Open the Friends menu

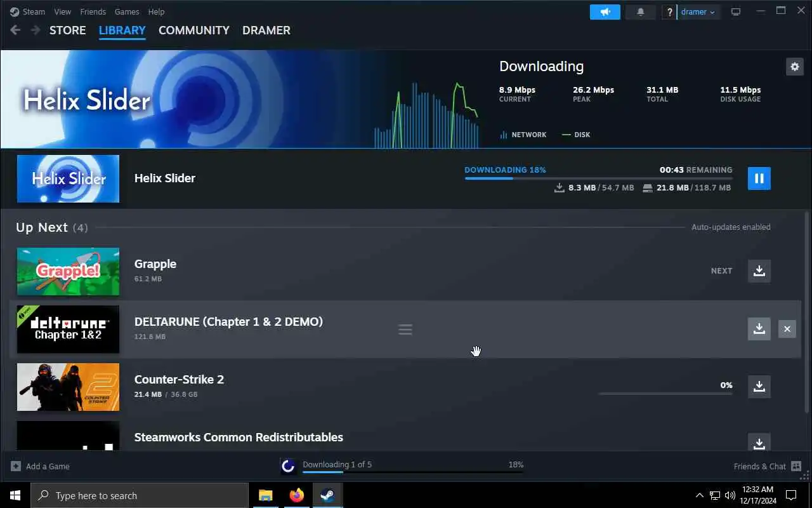[x=93, y=11]
